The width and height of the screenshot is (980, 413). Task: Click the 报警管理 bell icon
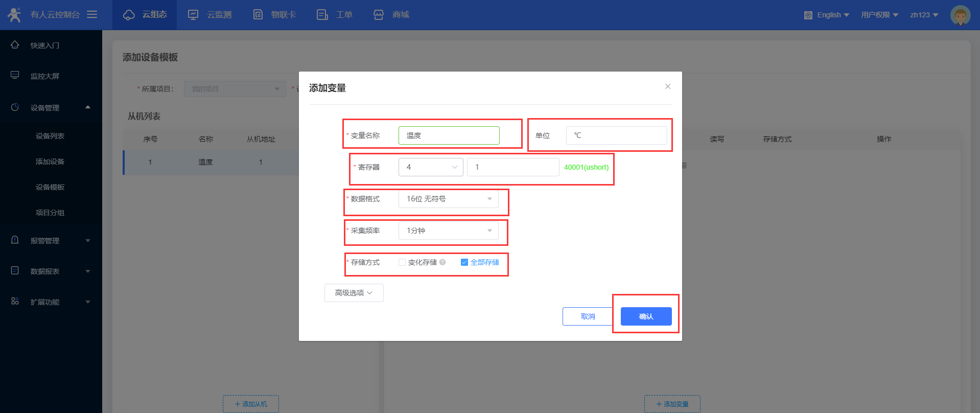[15, 240]
